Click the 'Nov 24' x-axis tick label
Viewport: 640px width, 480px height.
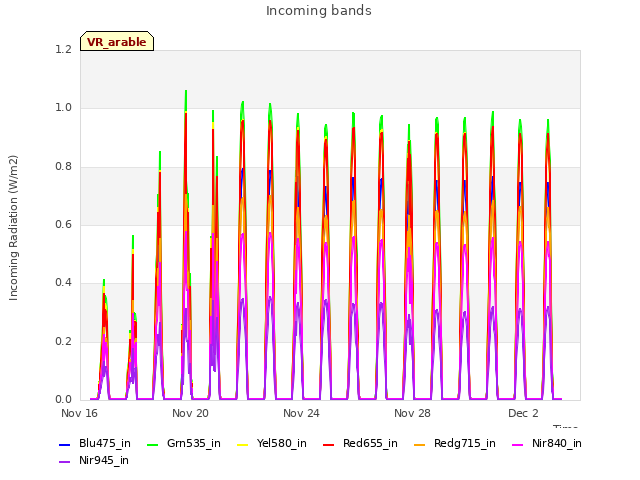coord(301,413)
